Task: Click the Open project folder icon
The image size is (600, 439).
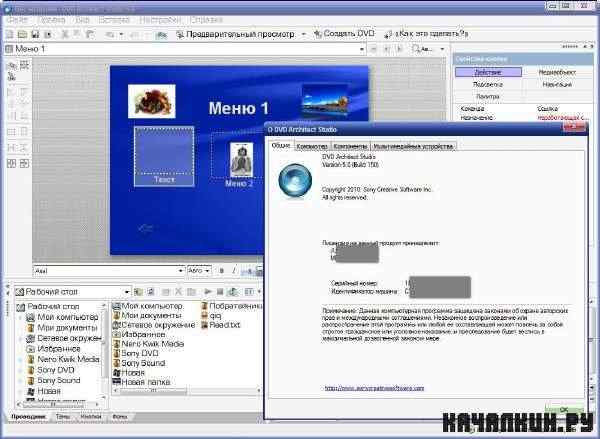Action: tap(22, 34)
